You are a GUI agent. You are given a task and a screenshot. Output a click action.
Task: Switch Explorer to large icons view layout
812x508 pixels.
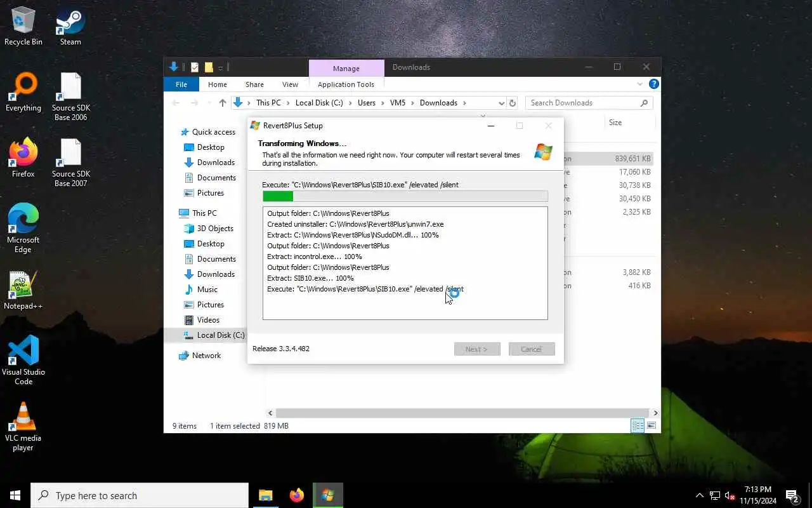pyautogui.click(x=652, y=425)
